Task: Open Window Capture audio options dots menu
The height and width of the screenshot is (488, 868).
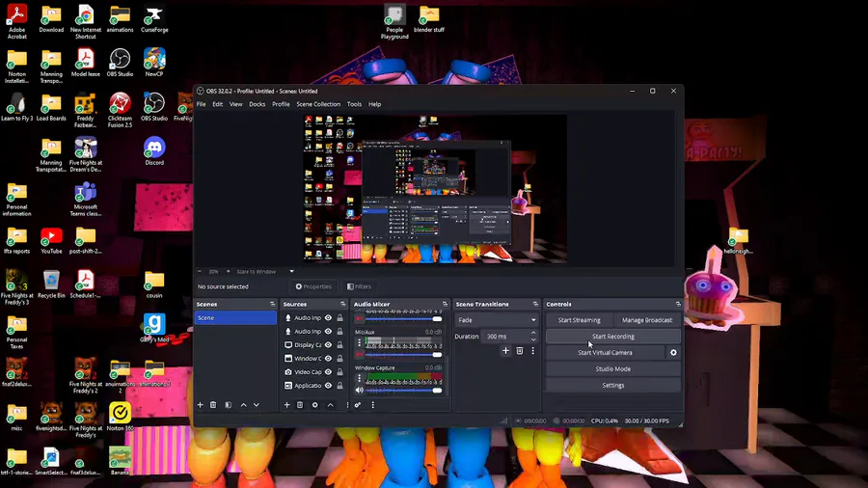Action: (x=360, y=378)
